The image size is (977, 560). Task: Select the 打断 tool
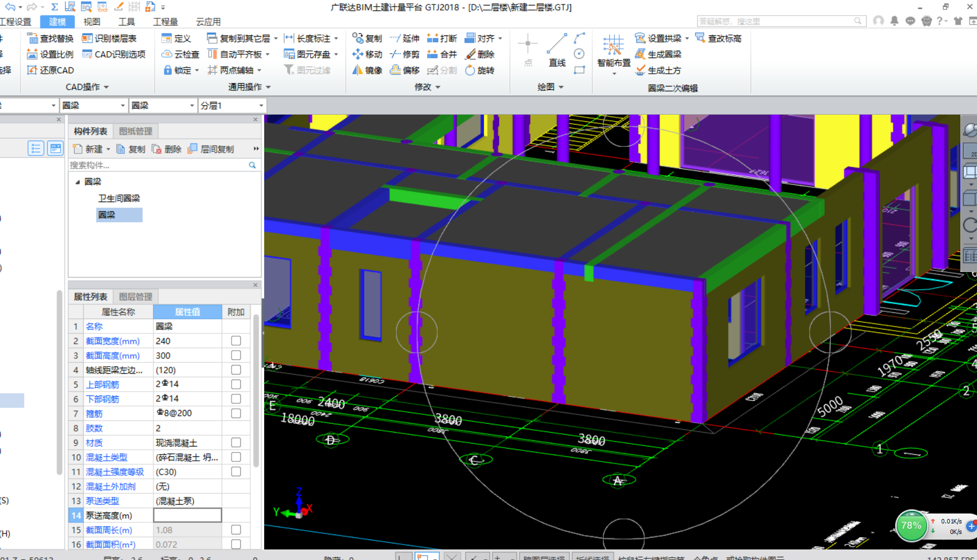coord(442,38)
